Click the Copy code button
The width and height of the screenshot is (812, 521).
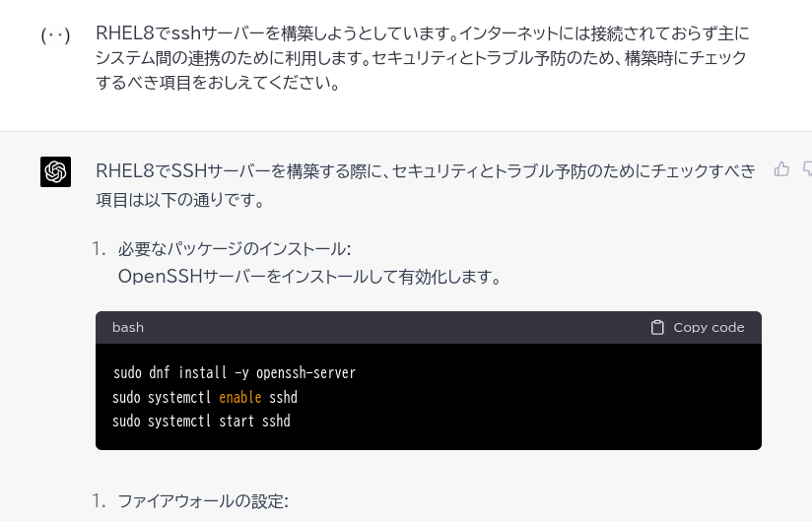pos(698,328)
